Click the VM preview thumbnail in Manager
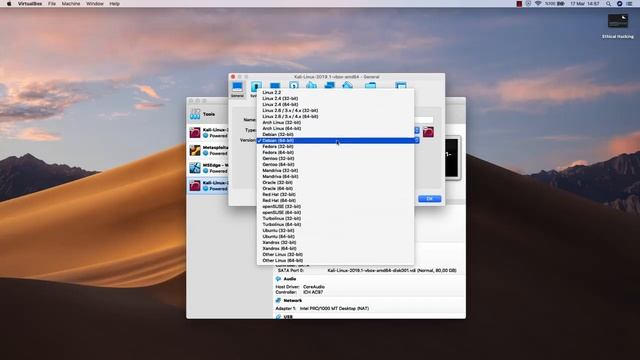 click(x=452, y=158)
